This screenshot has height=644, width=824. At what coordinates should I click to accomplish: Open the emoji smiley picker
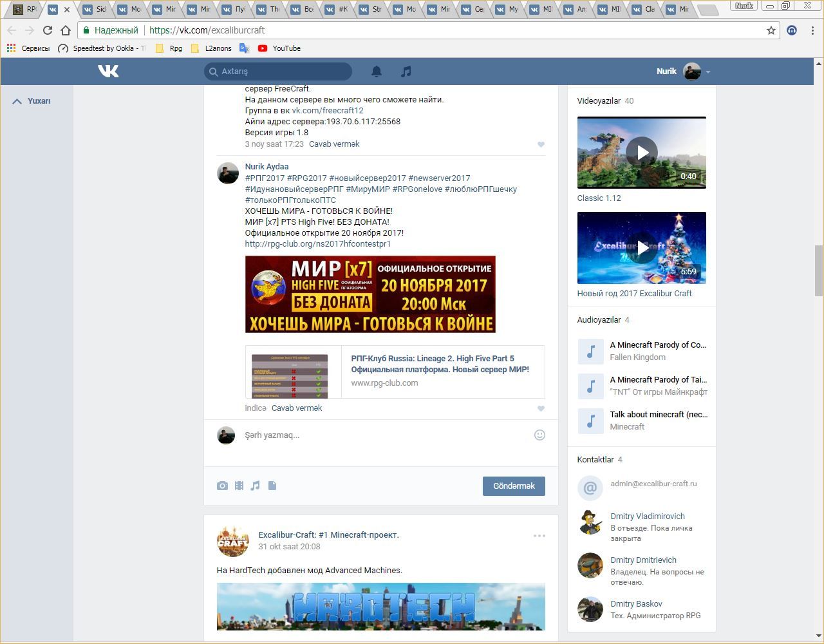coord(539,435)
